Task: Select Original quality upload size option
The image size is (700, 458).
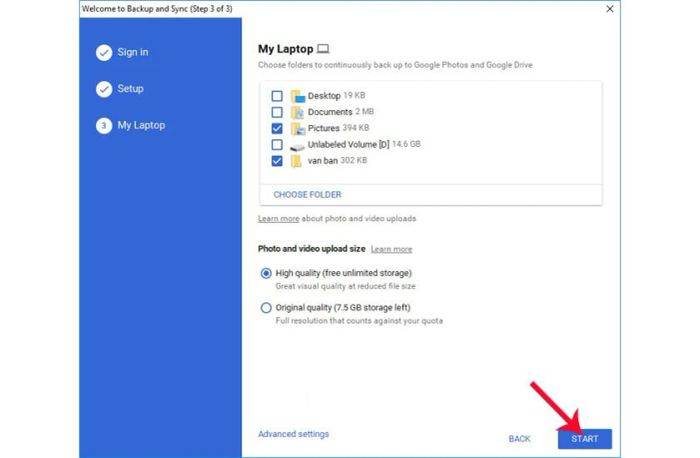Action: 266,308
